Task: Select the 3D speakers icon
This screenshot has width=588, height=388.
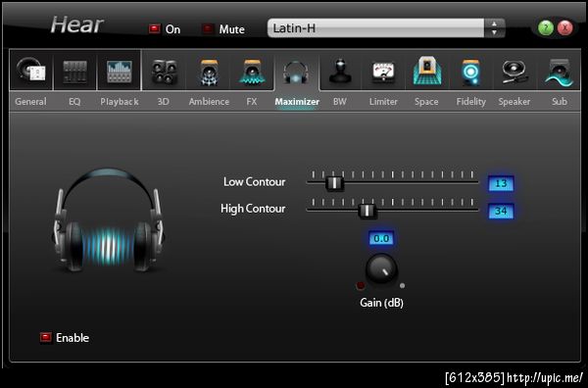Action: click(164, 72)
